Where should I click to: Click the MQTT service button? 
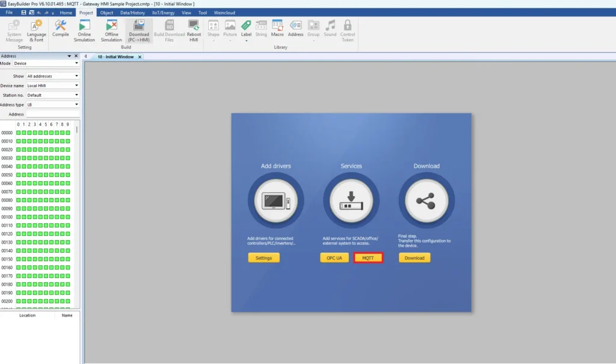coord(368,258)
